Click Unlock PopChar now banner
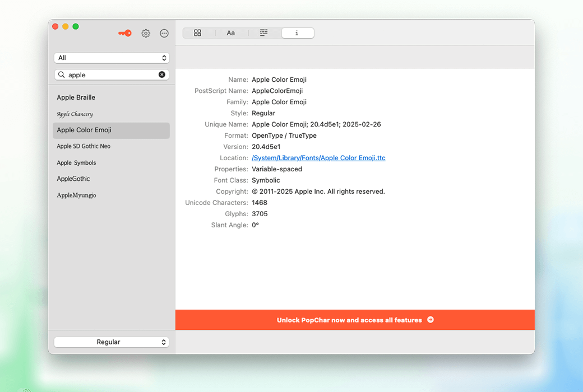The height and width of the screenshot is (392, 583). (x=355, y=320)
